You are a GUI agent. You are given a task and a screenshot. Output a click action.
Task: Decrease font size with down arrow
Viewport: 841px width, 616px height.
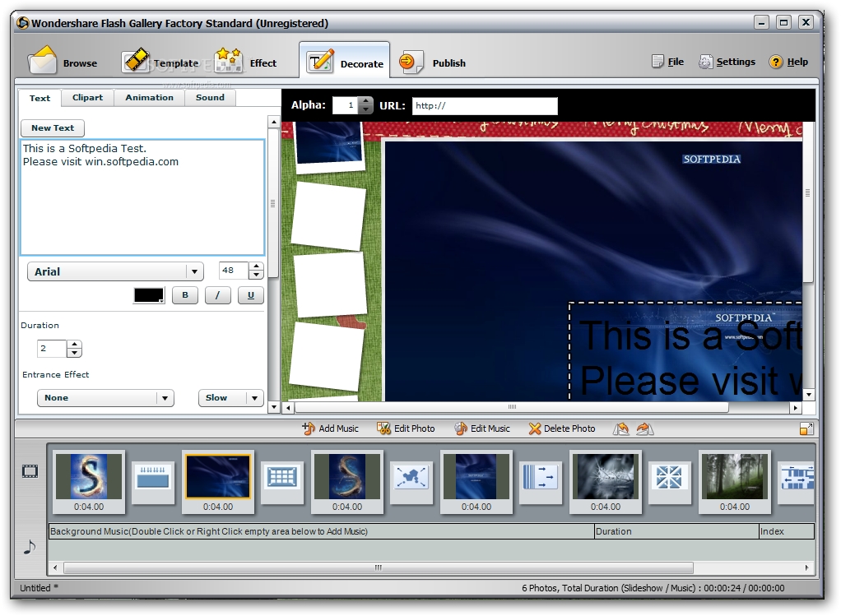pos(257,275)
